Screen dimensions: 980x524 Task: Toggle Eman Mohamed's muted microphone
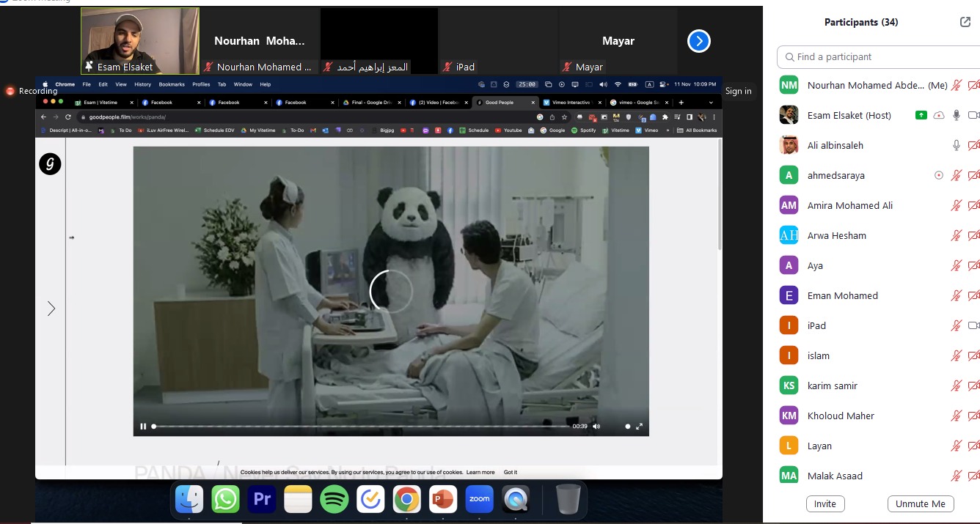(957, 295)
